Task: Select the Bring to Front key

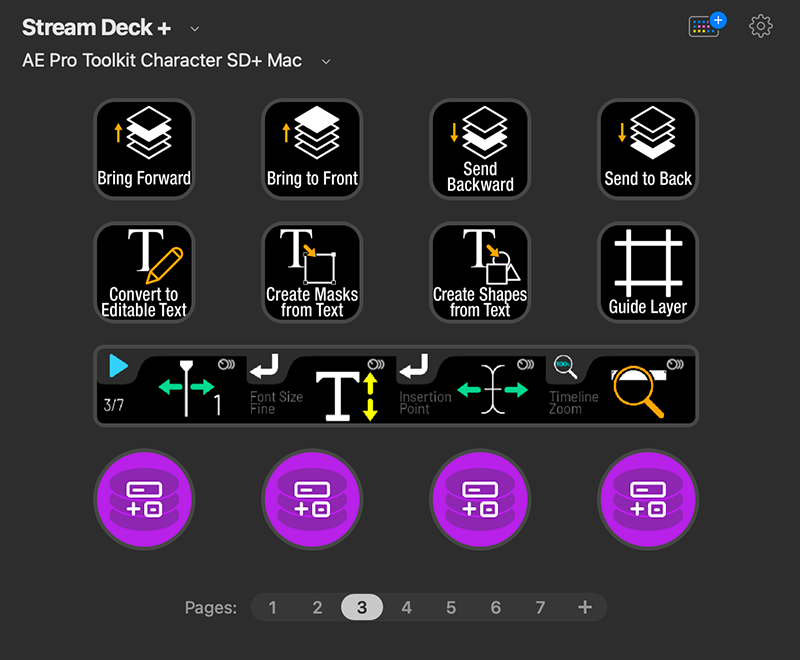Action: [x=312, y=149]
